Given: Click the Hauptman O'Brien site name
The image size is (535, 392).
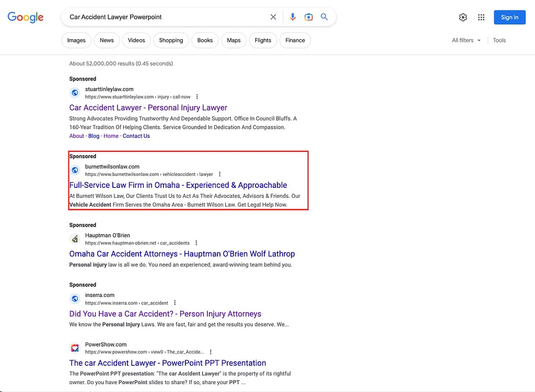Looking at the screenshot, I should tap(108, 235).
